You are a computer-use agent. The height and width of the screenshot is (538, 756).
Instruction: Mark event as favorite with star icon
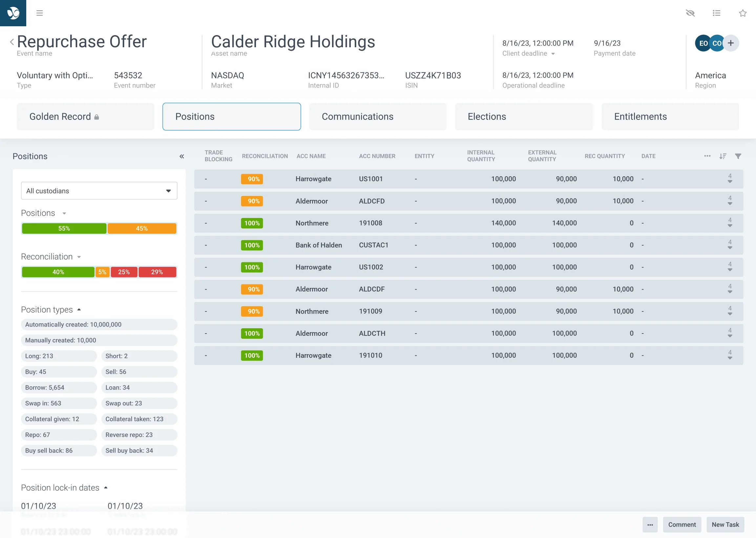(x=743, y=13)
